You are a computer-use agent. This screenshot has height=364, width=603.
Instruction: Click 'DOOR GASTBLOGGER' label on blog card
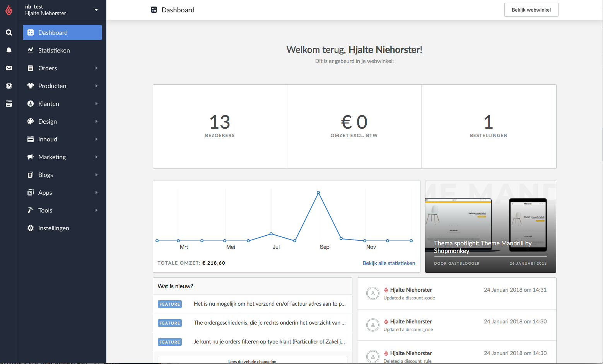(x=457, y=264)
